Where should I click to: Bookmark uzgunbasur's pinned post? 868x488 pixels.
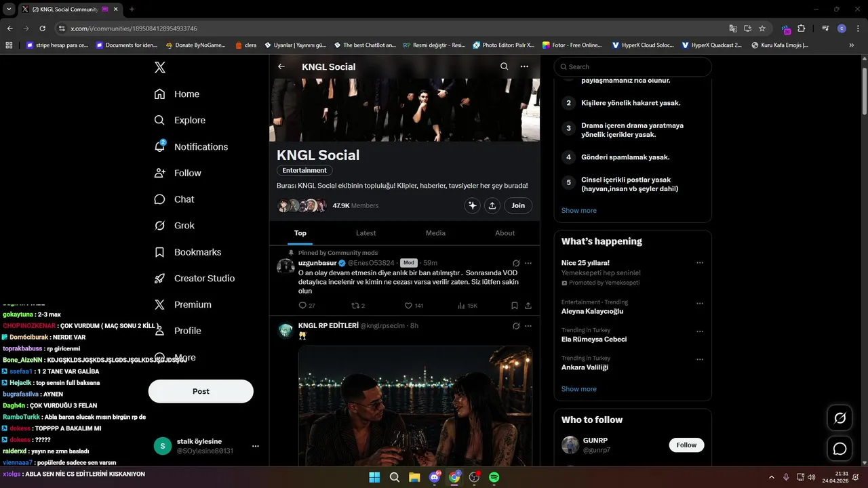pos(515,306)
